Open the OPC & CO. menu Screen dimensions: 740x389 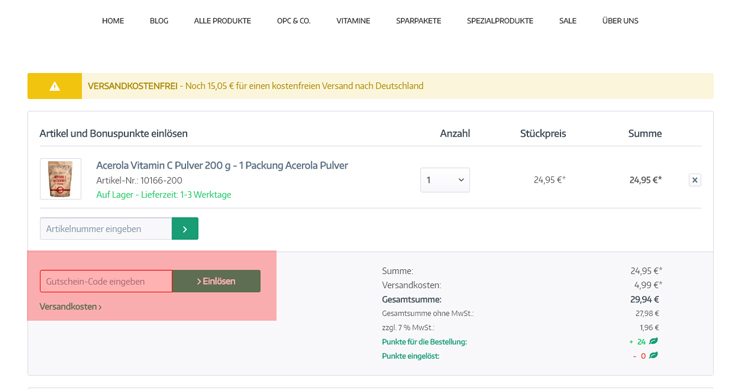tap(294, 21)
